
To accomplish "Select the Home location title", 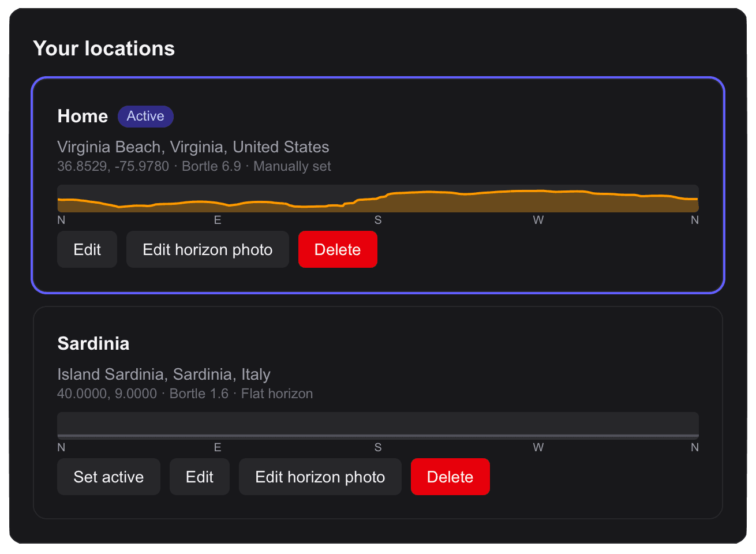I will (x=83, y=116).
